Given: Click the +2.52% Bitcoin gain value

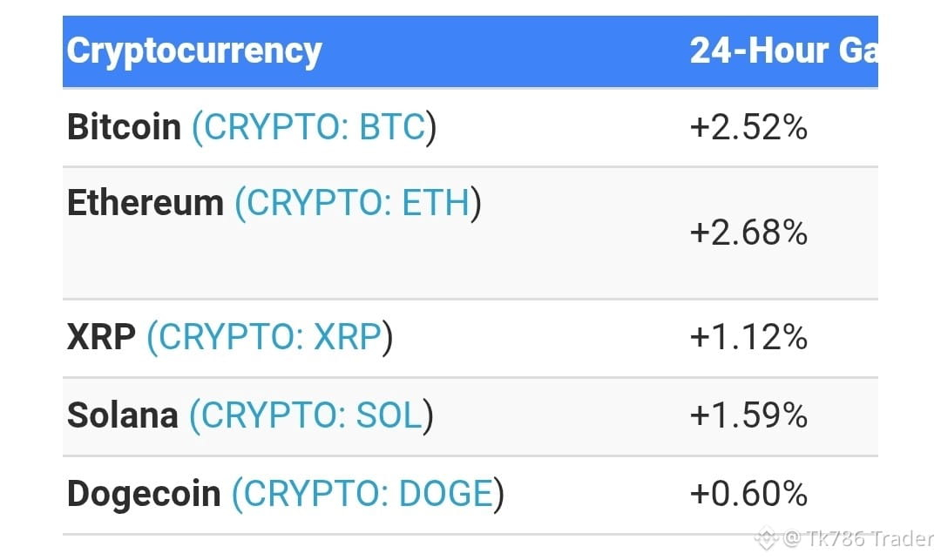Looking at the screenshot, I should 748,128.
